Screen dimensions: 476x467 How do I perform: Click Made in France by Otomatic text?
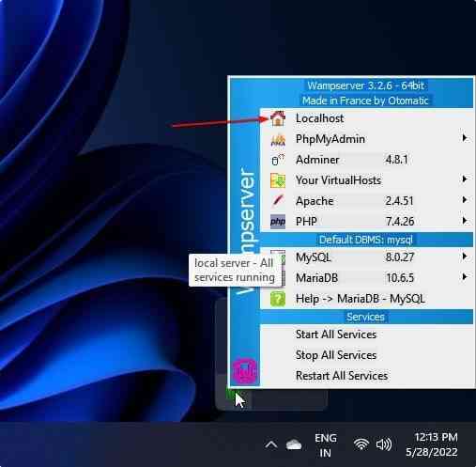coord(365,101)
